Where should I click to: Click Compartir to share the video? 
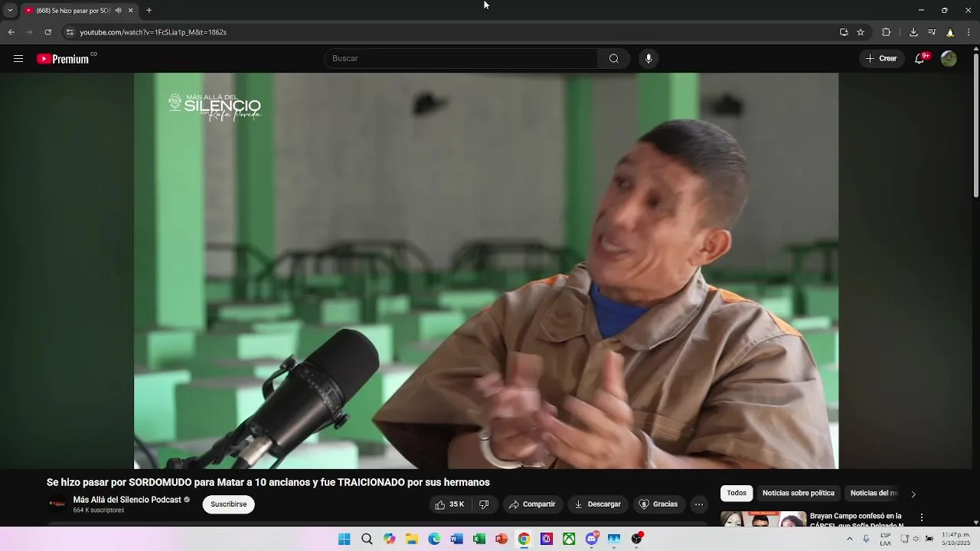point(533,504)
